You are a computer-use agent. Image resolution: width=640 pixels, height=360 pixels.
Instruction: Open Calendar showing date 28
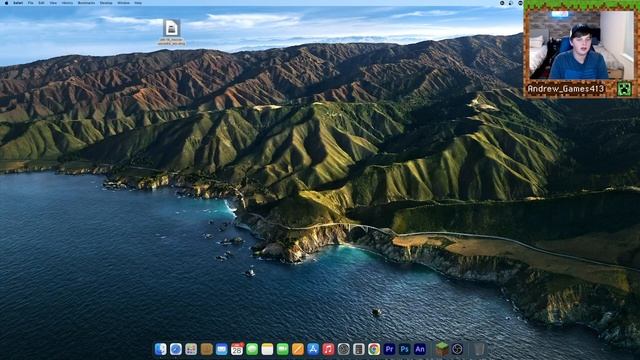click(x=237, y=349)
